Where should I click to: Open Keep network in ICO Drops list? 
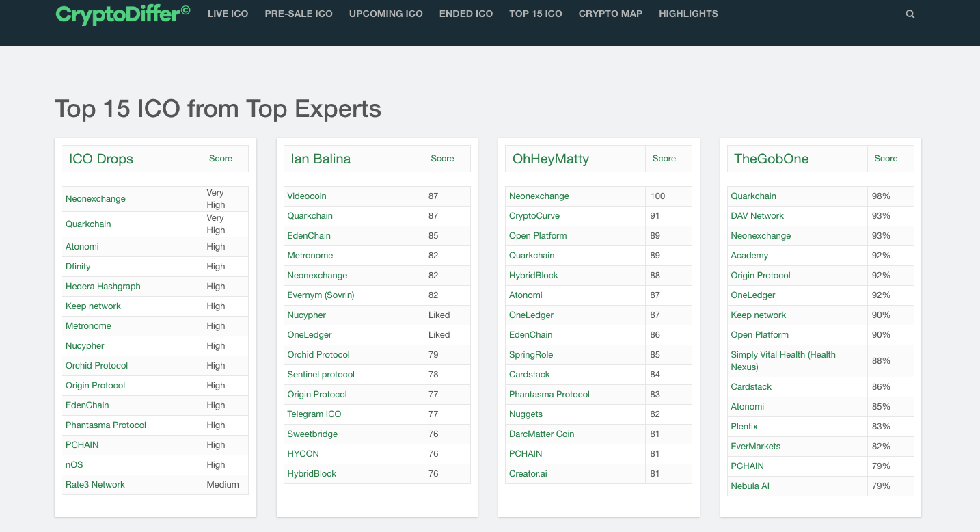click(93, 306)
